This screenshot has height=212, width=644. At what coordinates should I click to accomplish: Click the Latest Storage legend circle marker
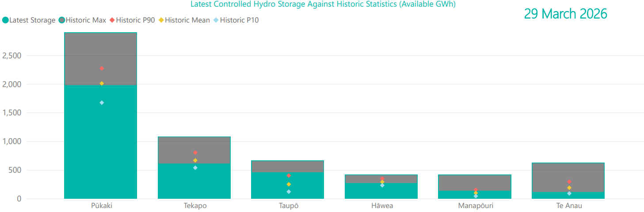click(5, 20)
